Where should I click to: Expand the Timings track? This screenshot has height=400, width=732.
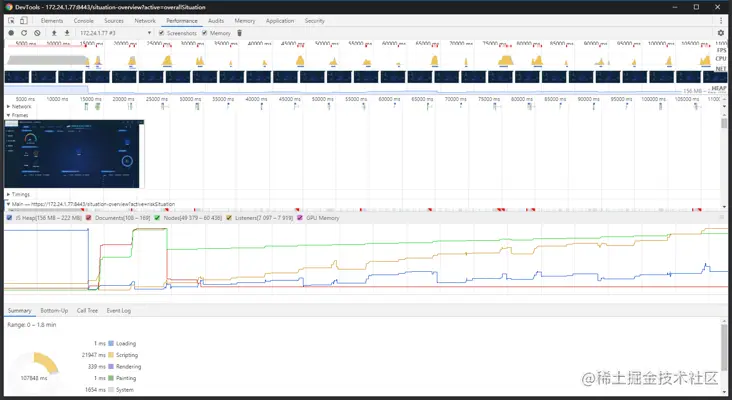tap(8, 194)
